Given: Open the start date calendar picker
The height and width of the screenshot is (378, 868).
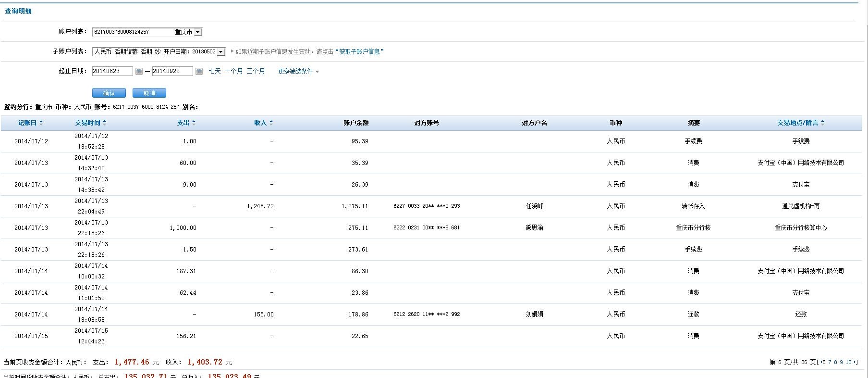Looking at the screenshot, I should tap(139, 72).
